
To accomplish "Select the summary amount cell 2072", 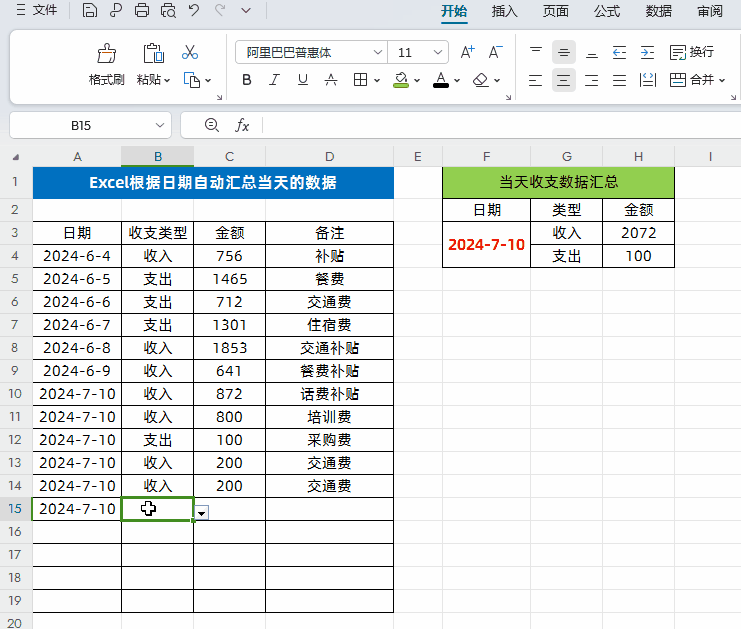I will coord(638,233).
